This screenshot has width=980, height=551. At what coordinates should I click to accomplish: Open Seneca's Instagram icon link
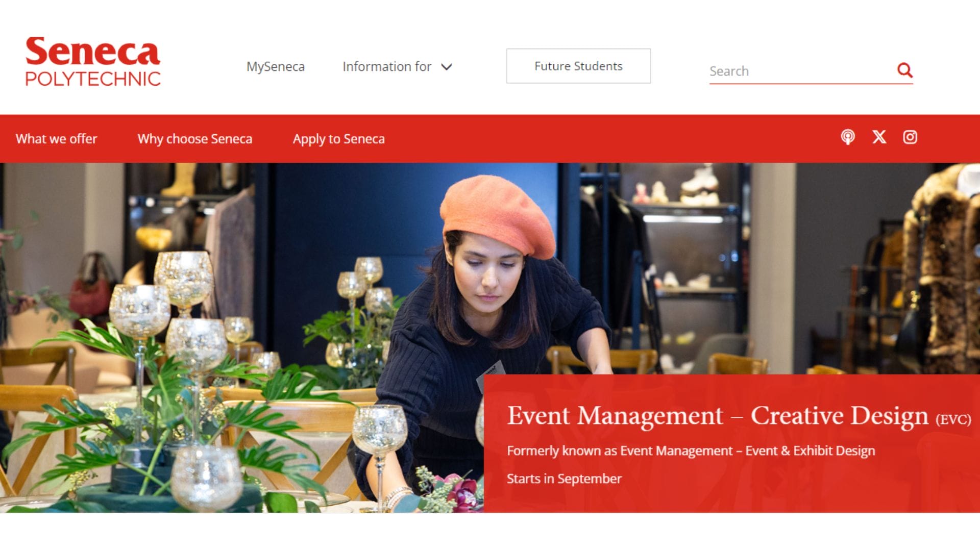coord(910,137)
